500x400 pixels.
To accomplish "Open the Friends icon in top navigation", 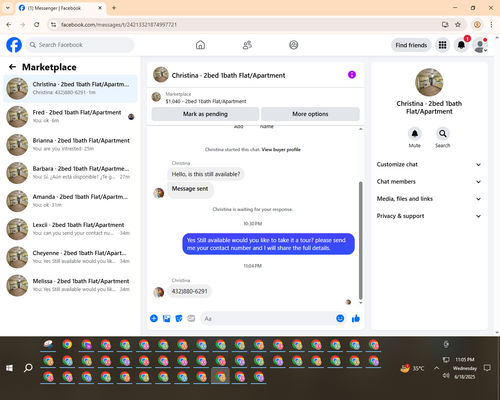I will [247, 45].
